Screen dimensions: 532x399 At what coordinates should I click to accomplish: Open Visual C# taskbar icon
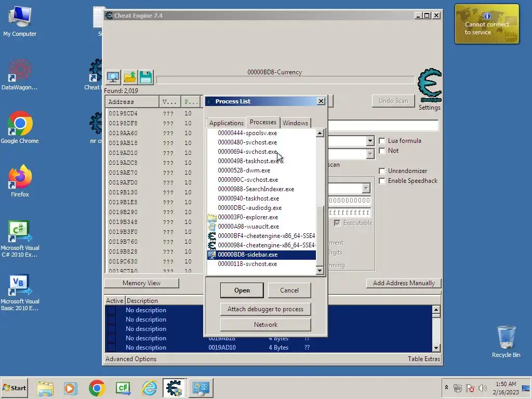click(123, 388)
